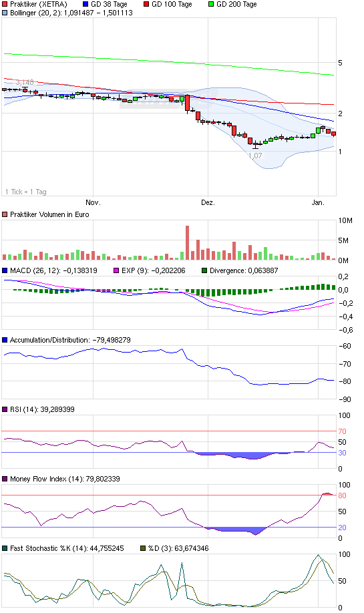Click the green GD 200 Tage legend swatch

point(211,4)
